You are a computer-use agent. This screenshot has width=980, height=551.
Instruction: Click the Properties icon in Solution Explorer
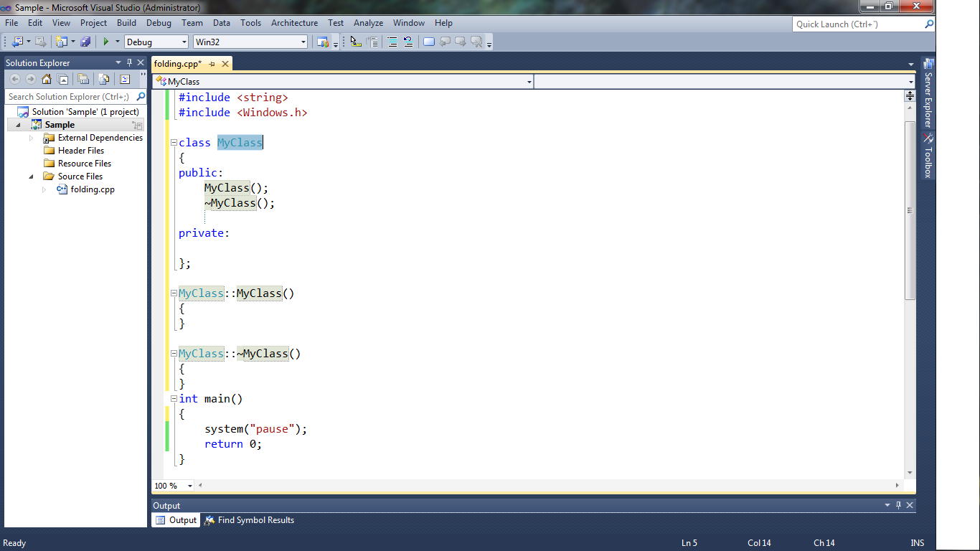pos(125,79)
